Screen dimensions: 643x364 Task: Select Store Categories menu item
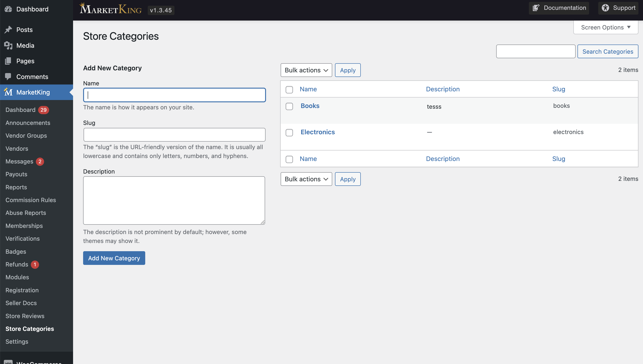tap(30, 329)
